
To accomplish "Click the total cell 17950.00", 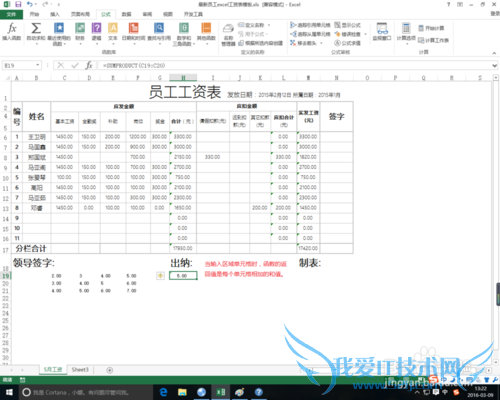I will 183,248.
